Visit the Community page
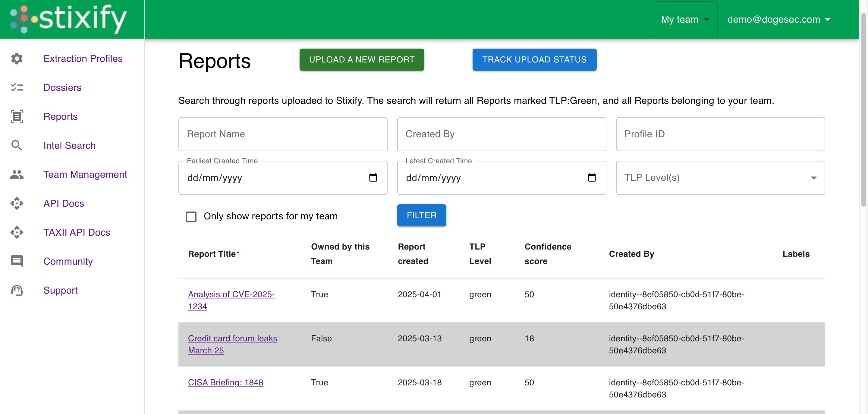868x414 pixels. pos(68,261)
